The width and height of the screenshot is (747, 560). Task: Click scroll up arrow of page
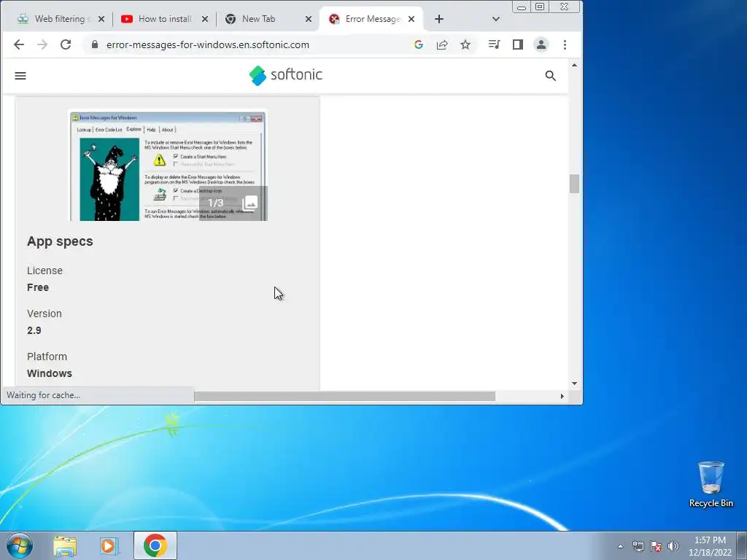pos(575,65)
